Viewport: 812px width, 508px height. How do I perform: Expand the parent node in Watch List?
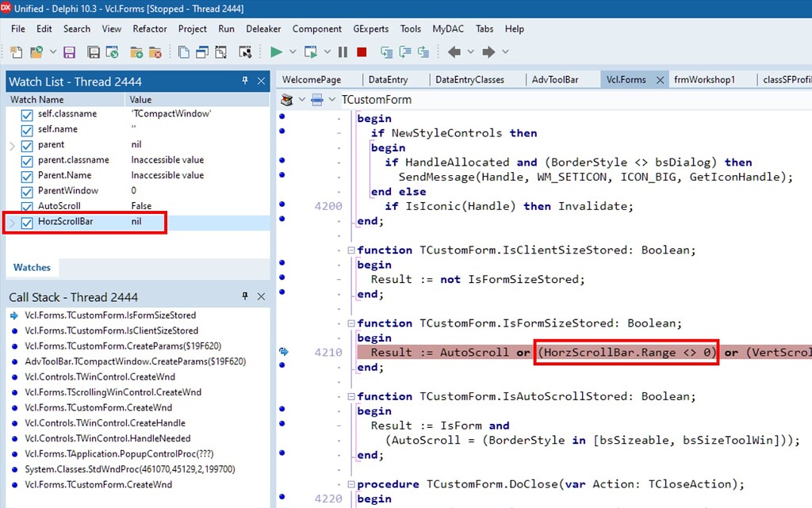pyautogui.click(x=13, y=144)
